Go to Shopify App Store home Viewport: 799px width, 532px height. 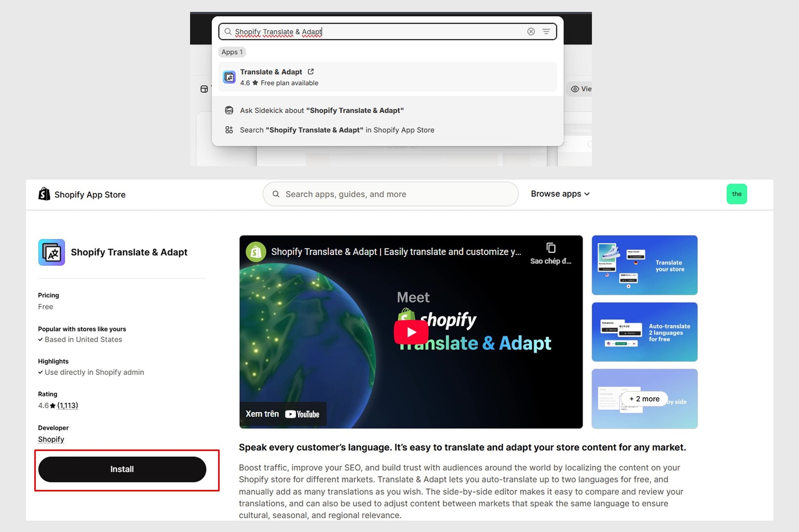[82, 194]
